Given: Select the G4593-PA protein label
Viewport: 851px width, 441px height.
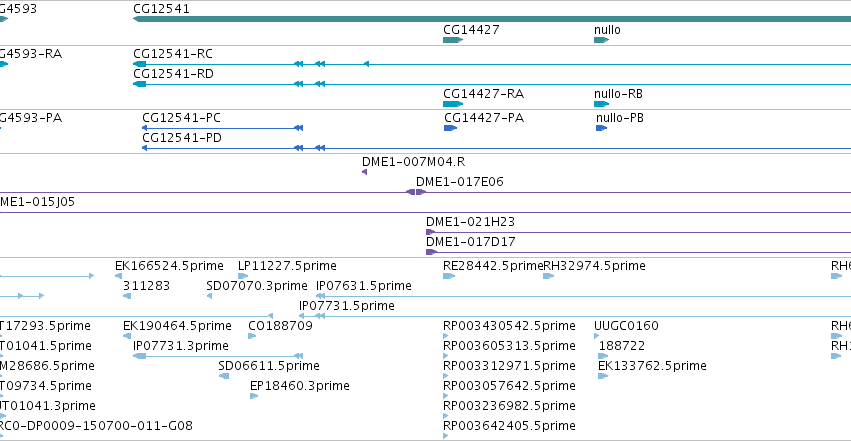Looking at the screenshot, I should [x=31, y=118].
